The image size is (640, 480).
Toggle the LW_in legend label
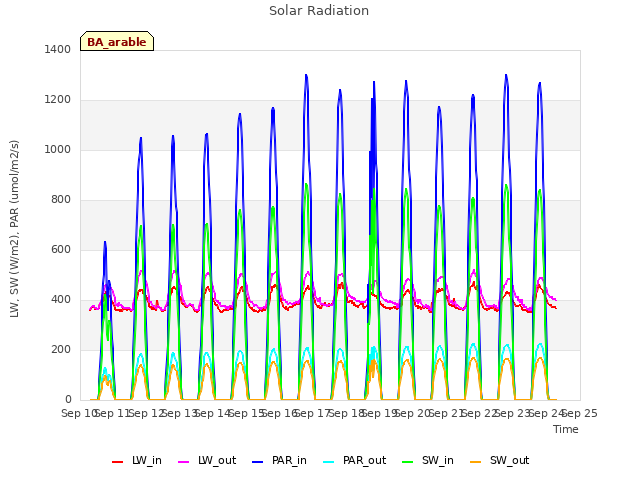(x=147, y=460)
